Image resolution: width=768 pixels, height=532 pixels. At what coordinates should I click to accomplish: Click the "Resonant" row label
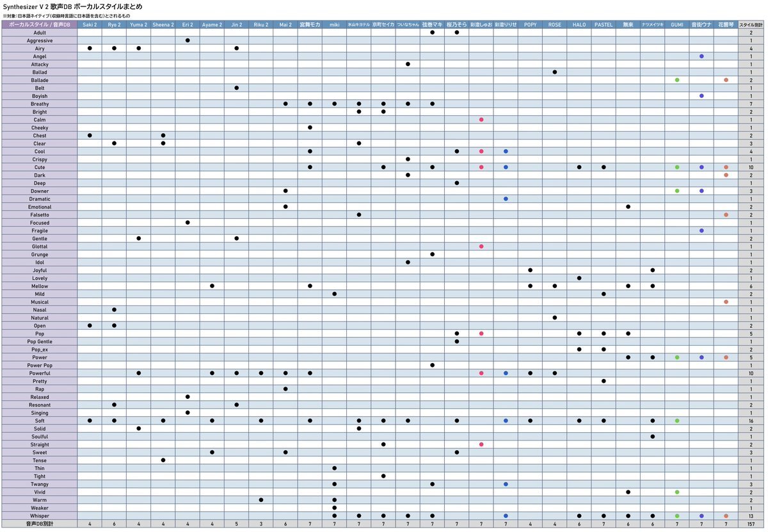[40, 405]
